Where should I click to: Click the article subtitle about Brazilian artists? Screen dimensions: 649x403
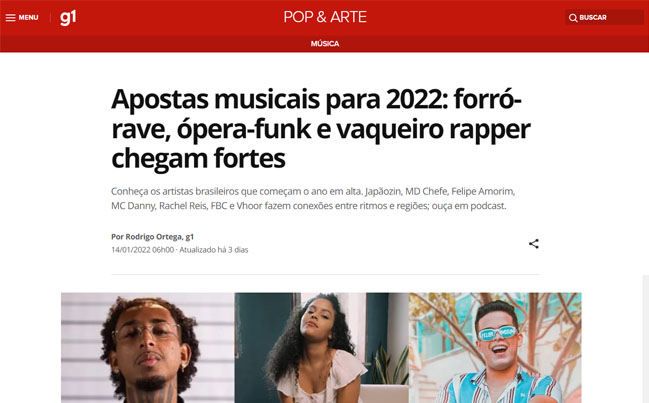(x=313, y=199)
